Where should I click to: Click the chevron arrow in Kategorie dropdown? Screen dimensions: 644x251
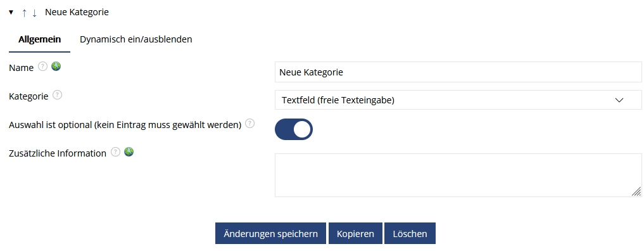coord(619,100)
